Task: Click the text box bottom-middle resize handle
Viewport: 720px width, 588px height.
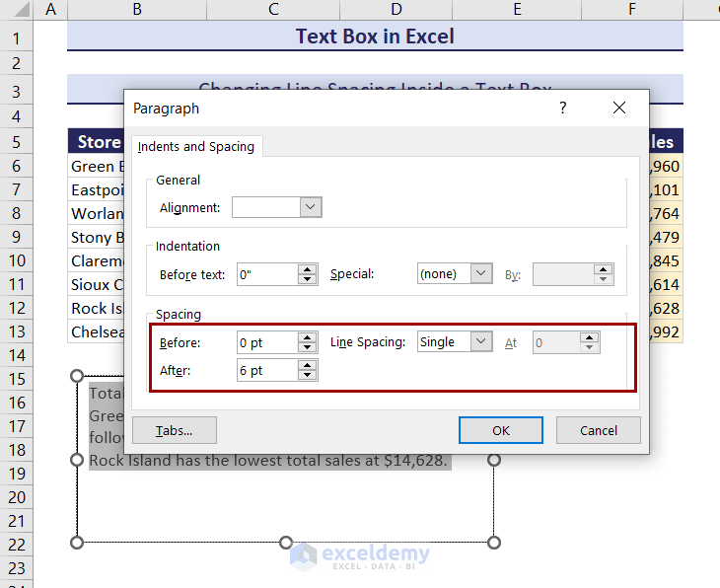Action: pyautogui.click(x=286, y=543)
